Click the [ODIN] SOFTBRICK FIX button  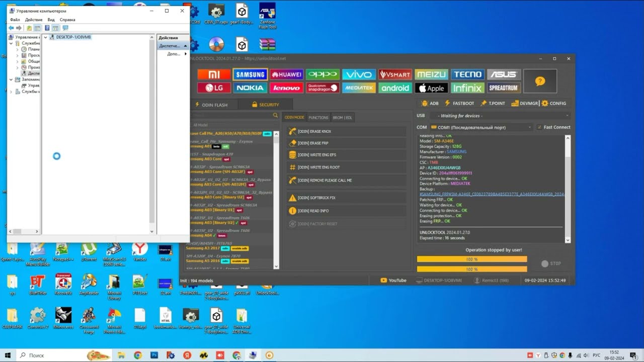(x=346, y=198)
